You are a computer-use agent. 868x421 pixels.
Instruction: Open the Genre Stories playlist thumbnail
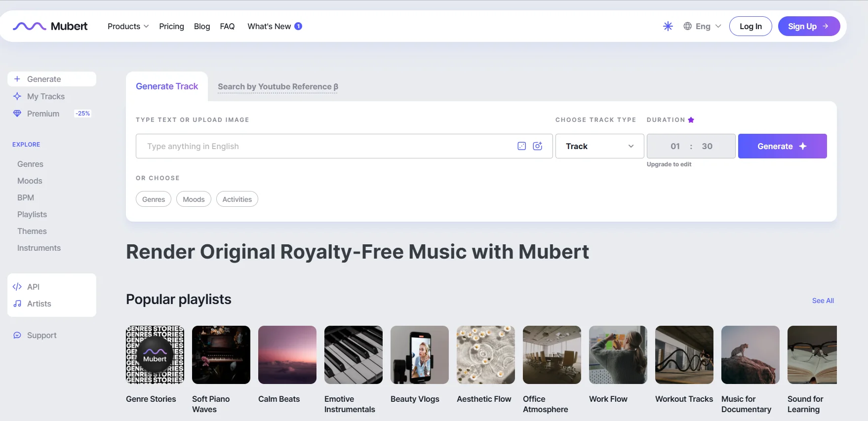[155, 355]
